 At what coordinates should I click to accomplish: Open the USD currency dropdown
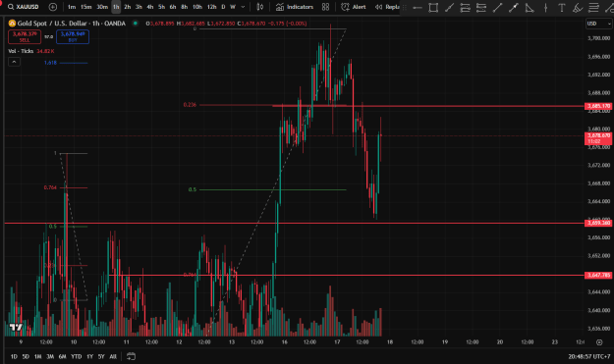point(598,24)
